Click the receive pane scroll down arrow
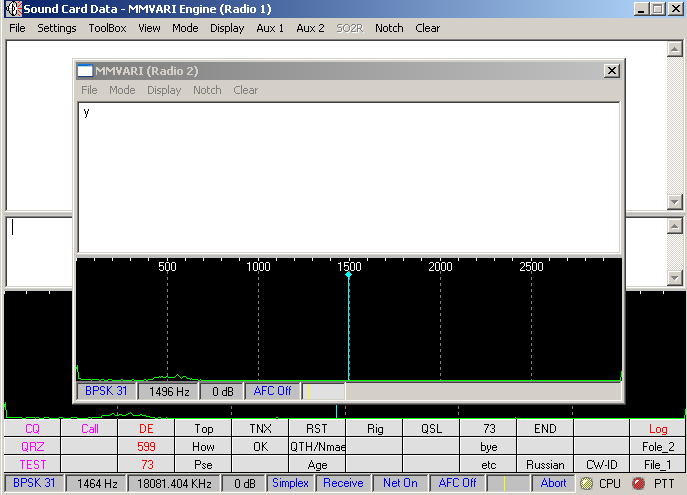687x495 pixels. (x=675, y=202)
